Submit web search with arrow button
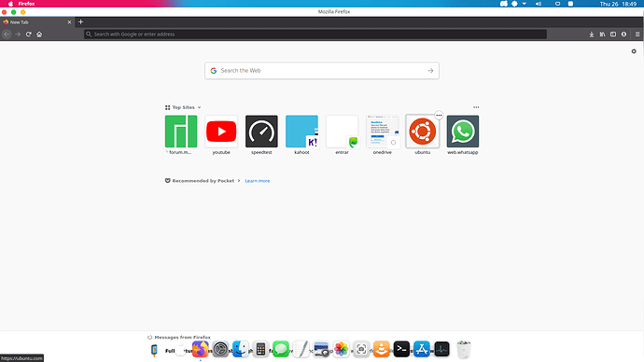 click(430, 71)
